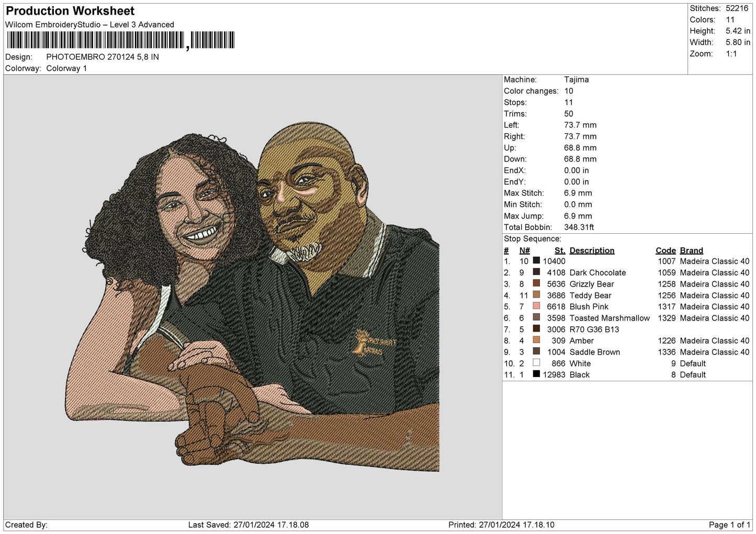Click the Default brand in the White row
The image size is (756, 534).
[x=693, y=363]
